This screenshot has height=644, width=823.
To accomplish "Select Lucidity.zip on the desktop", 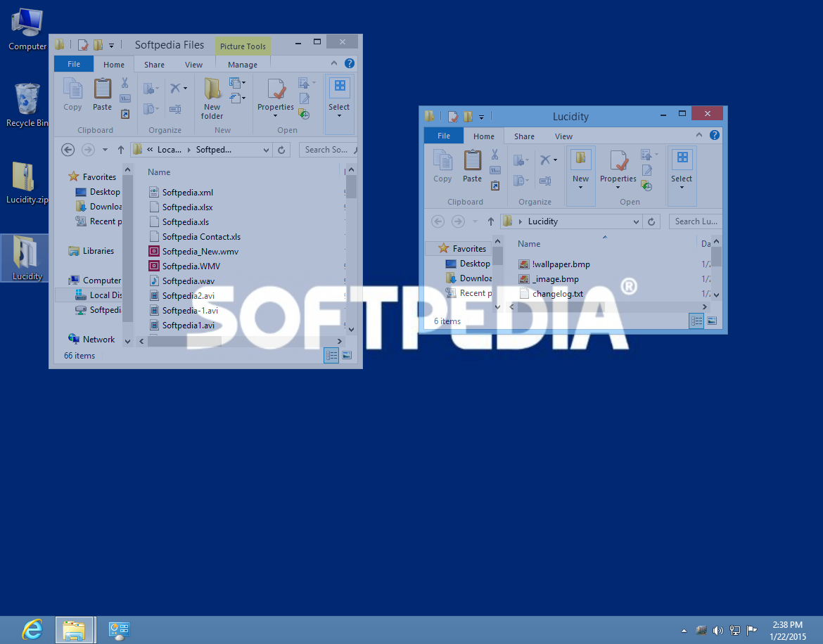I will tap(27, 183).
